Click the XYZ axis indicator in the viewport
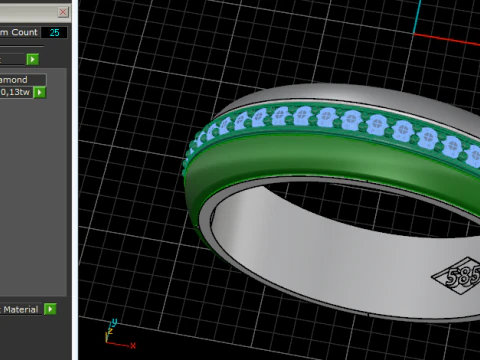 tap(120, 334)
